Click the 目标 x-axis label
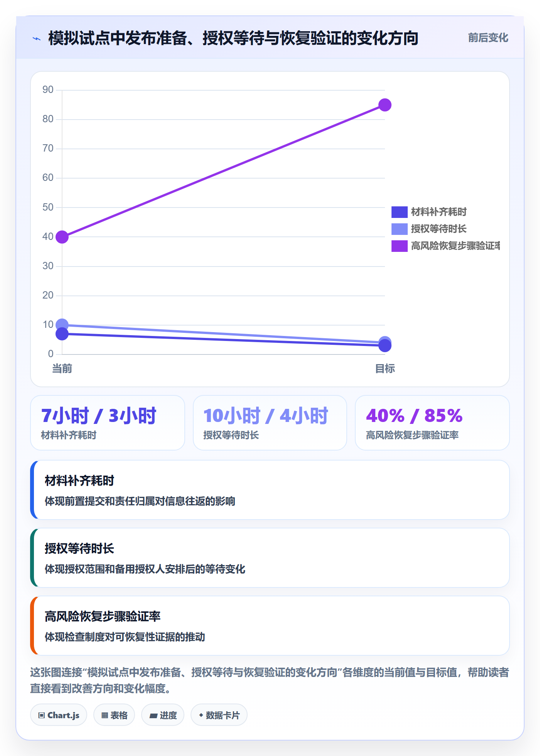Screen dimensions: 540x756 pos(385,369)
